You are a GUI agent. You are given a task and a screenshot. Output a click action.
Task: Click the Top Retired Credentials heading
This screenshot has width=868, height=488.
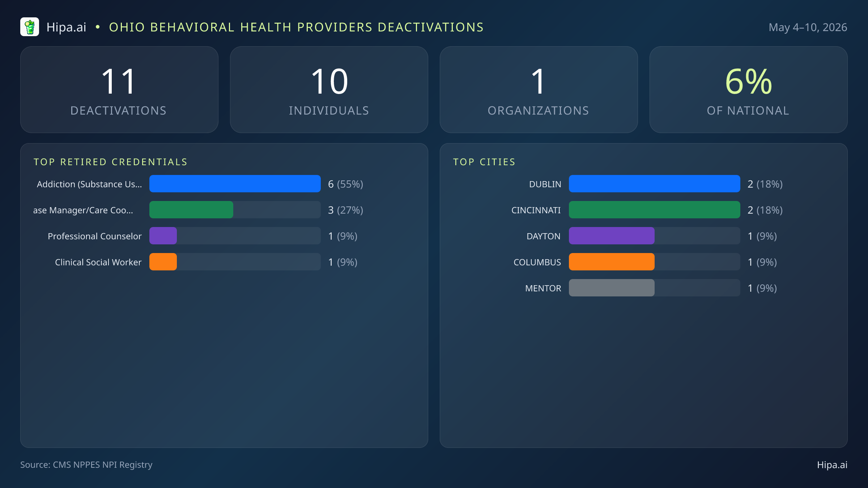111,162
